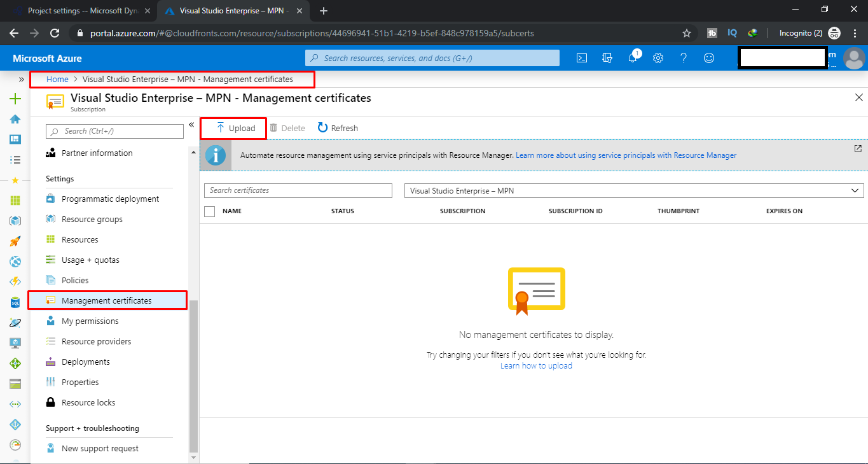Navigate back in browser
This screenshot has height=464, width=868.
15,33
